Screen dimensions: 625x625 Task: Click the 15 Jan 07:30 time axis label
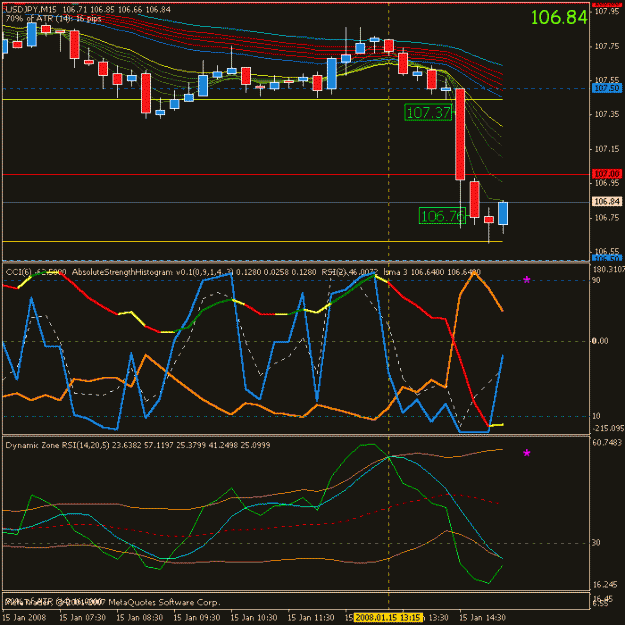[x=83, y=617]
